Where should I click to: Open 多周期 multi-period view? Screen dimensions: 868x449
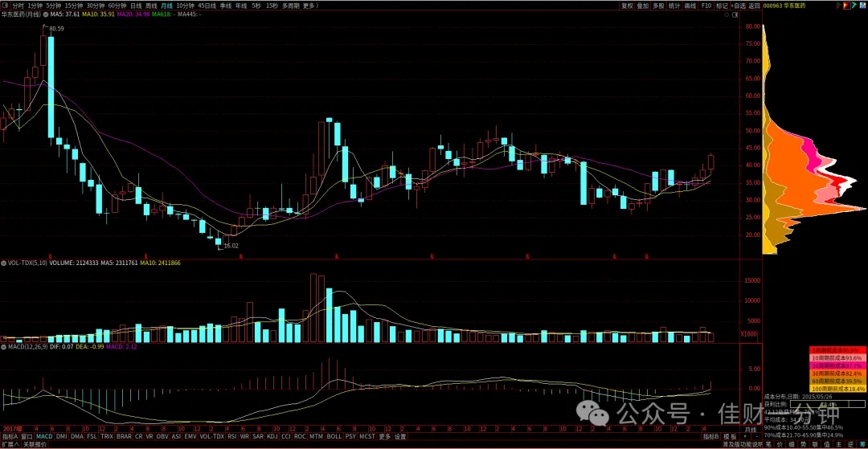pos(291,5)
